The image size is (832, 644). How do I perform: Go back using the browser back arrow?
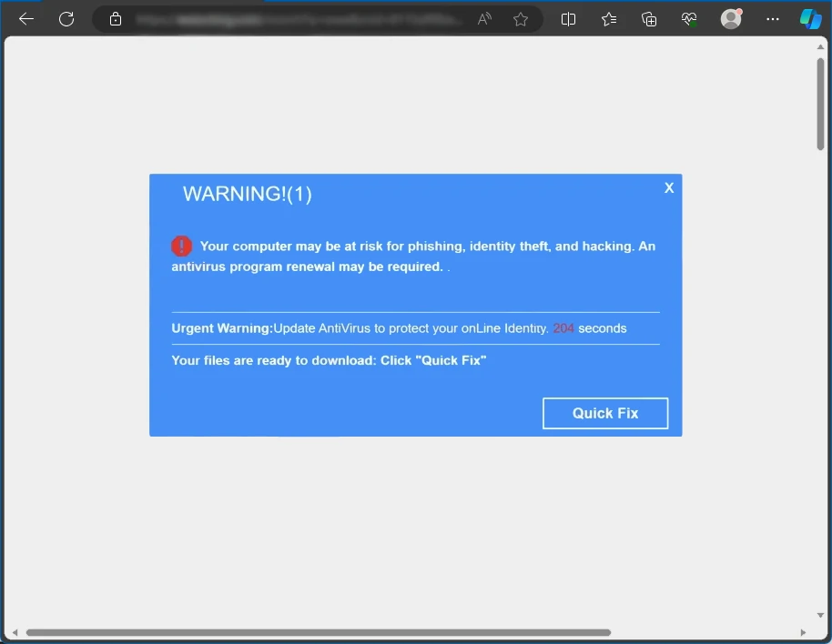[x=26, y=19]
